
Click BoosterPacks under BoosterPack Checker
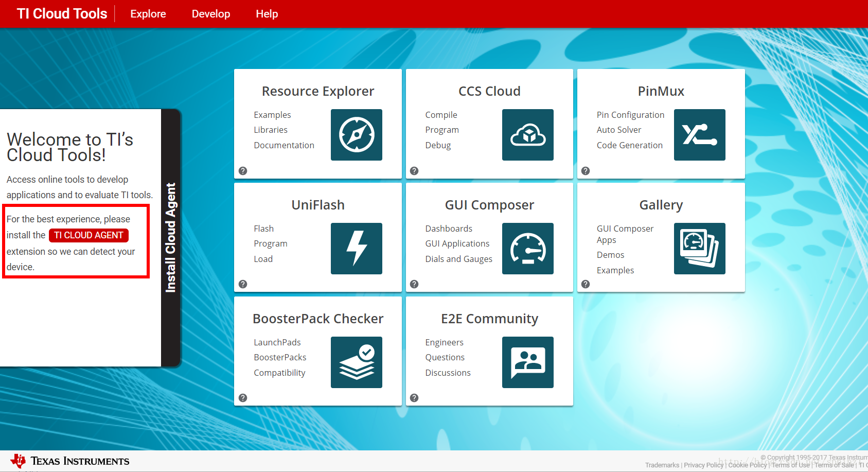click(x=280, y=357)
